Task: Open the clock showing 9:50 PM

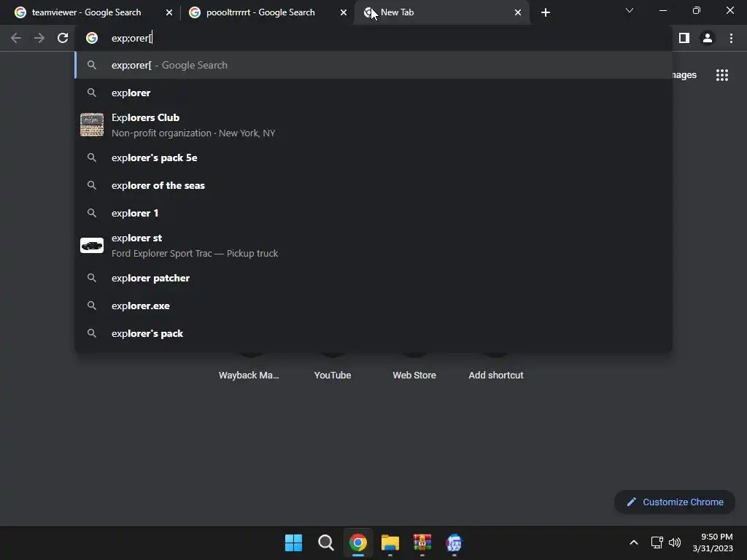Action: point(713,542)
